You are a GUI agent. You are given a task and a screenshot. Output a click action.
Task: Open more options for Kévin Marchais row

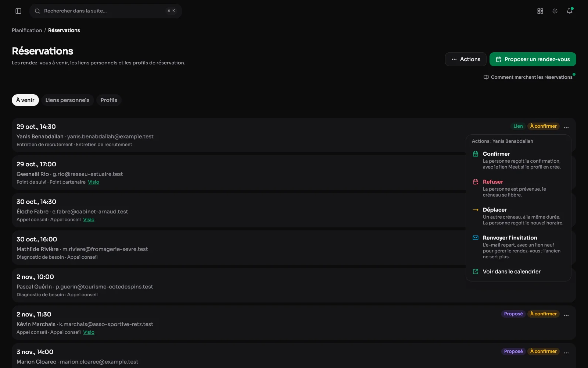point(566,315)
